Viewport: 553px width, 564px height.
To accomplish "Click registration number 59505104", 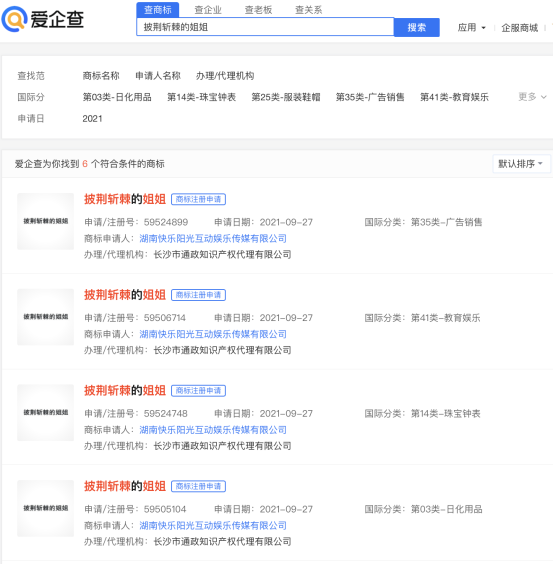I will pyautogui.click(x=165, y=509).
